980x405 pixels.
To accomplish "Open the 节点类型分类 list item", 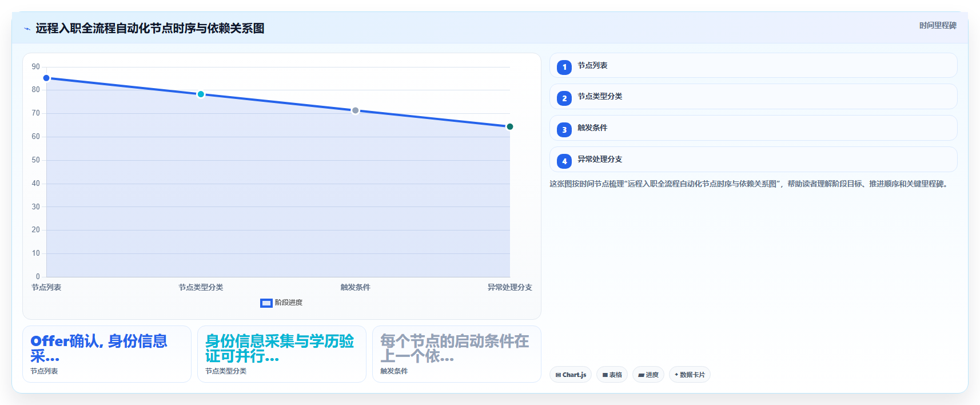I will coord(753,97).
